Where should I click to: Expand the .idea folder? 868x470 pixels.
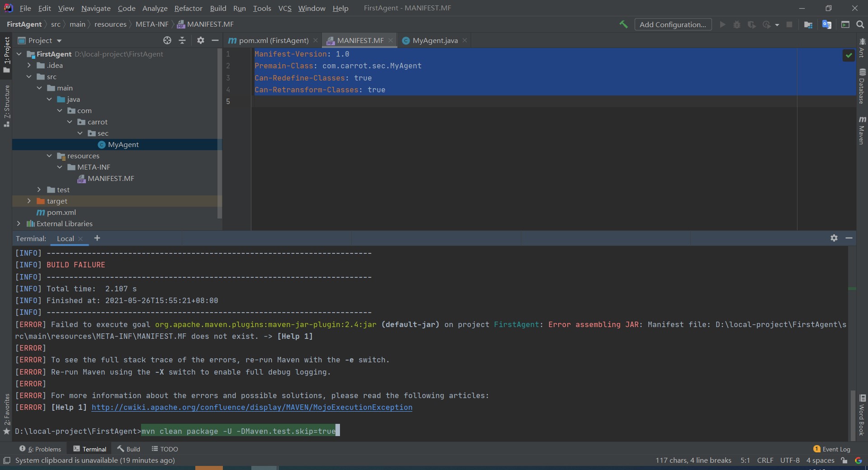coord(29,65)
